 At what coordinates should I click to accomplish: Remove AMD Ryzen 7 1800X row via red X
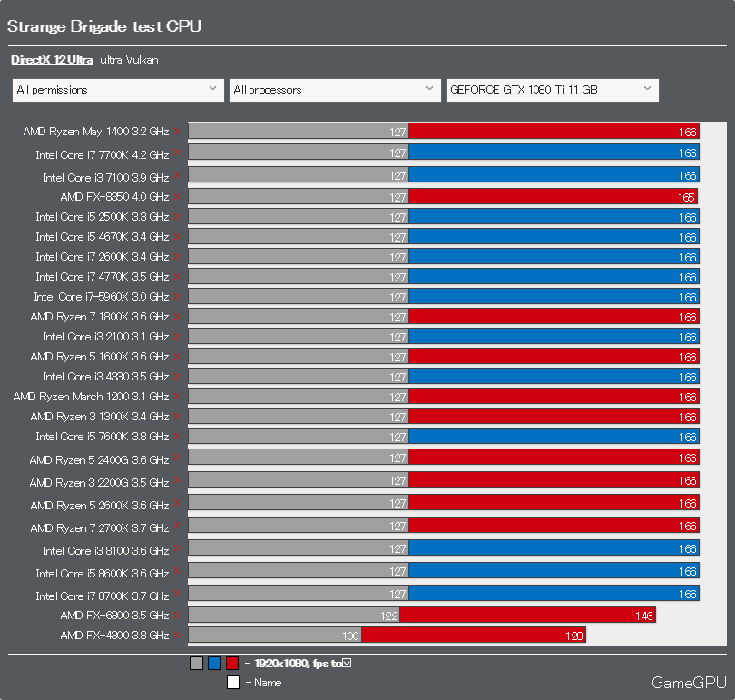tap(177, 317)
